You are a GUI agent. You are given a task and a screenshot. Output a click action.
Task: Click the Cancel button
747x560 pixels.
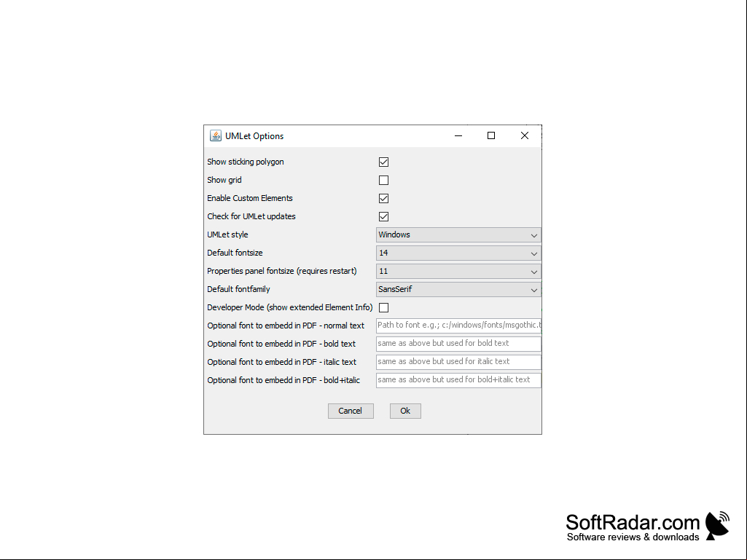[351, 411]
